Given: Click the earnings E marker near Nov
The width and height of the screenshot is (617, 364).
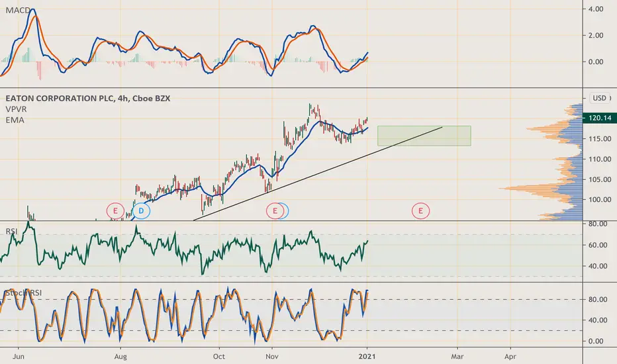Looking at the screenshot, I should pos(275,211).
